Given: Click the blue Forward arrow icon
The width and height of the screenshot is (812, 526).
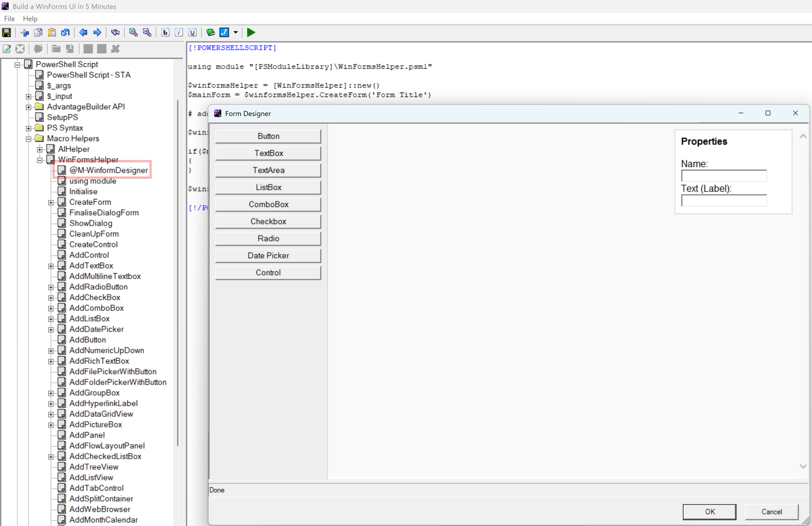Looking at the screenshot, I should tap(97, 32).
